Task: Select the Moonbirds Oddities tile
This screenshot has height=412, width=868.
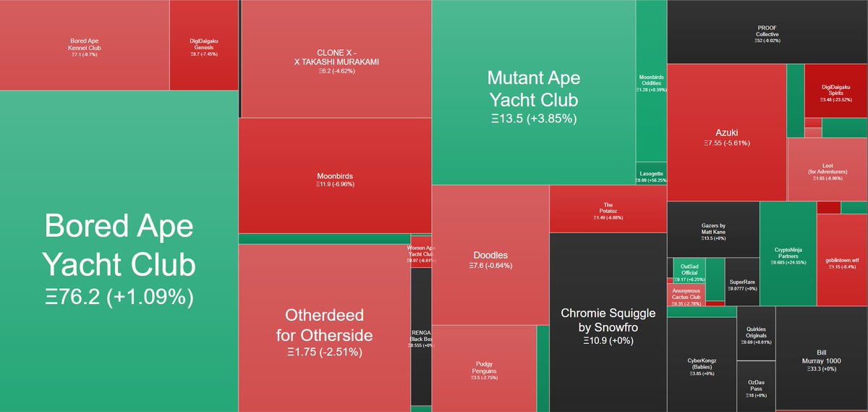Action: [652, 80]
